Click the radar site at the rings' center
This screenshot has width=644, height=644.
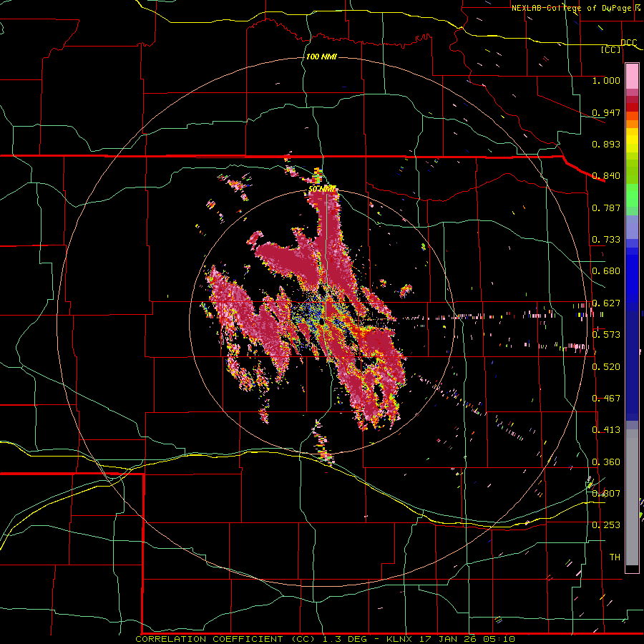coord(322,321)
